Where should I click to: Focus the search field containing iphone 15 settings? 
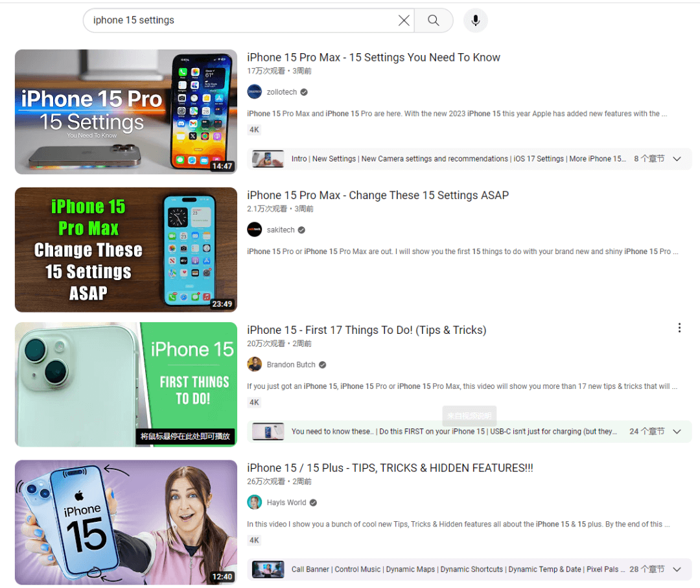pos(241,21)
